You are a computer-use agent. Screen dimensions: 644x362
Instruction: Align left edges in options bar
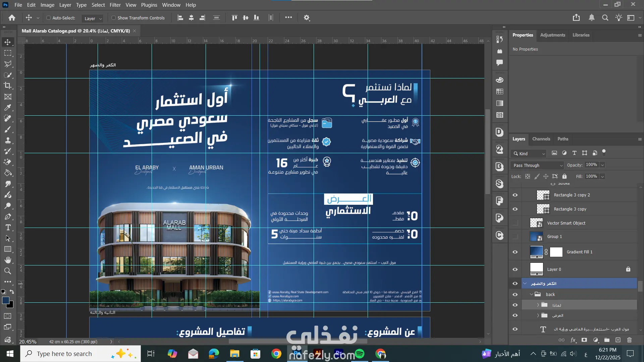point(180,18)
